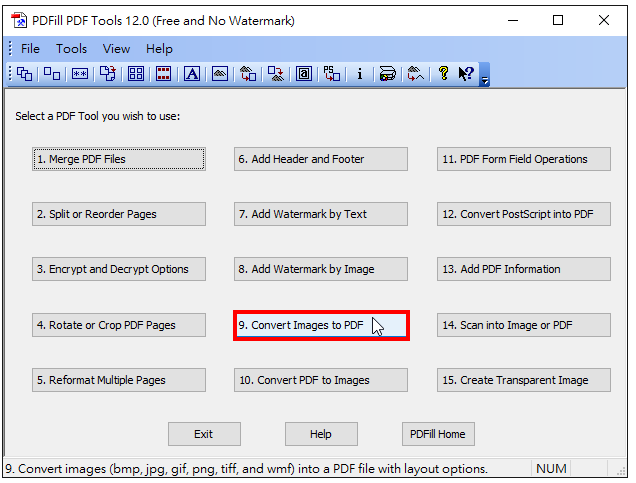The image size is (636, 483).
Task: Click the Form Field Operations toolbar icon
Action: pyautogui.click(x=304, y=74)
